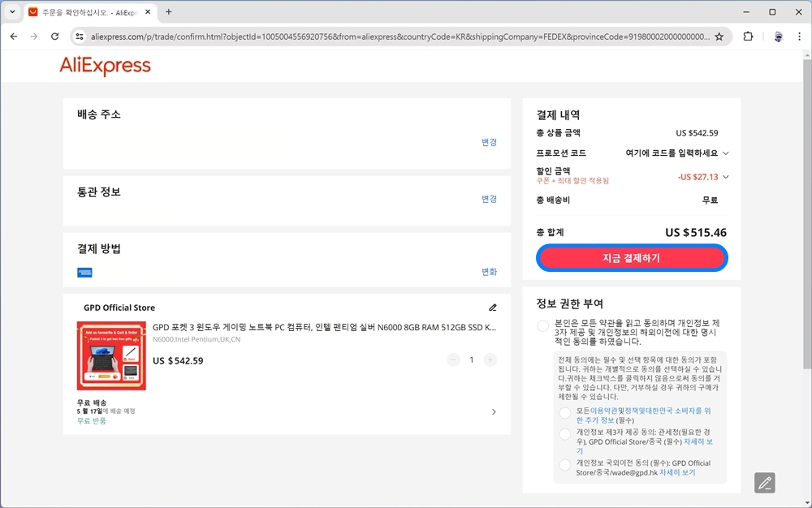Open a new browser tab

168,12
